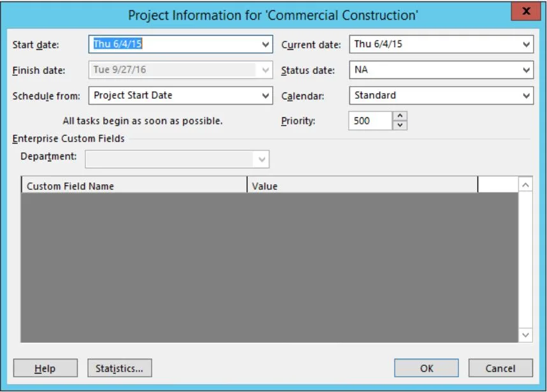547x392 pixels.
Task: Open the Status date dropdown arrow
Action: (x=526, y=70)
